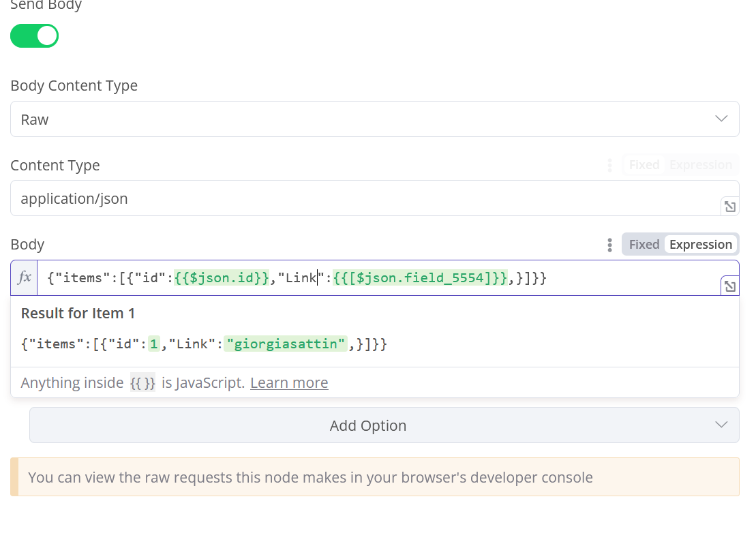Viewport: 756px width, 546px height.
Task: Click the {{$json.id}} expression token in Body
Action: [222, 278]
